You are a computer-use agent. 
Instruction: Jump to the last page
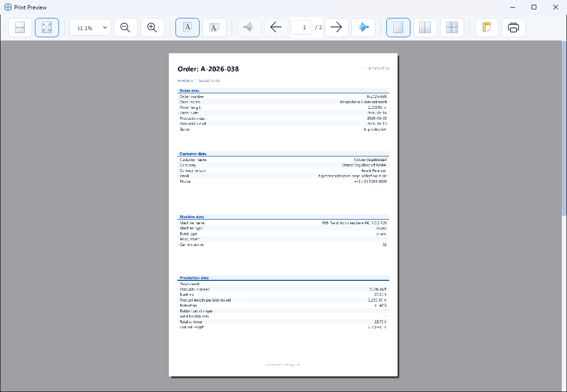point(363,28)
